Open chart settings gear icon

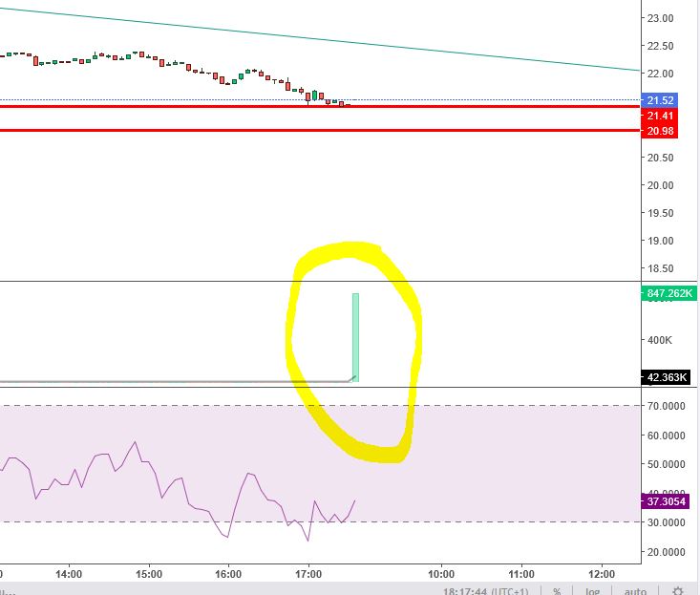[x=678, y=591]
